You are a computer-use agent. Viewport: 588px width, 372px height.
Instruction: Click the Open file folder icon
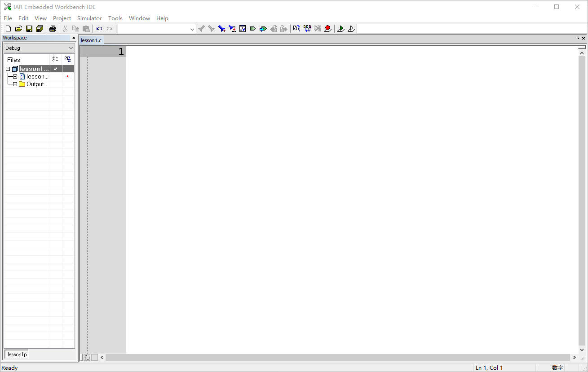click(18, 29)
